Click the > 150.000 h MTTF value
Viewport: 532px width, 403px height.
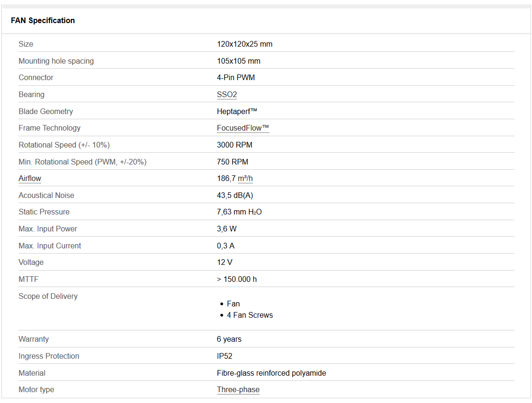[x=237, y=280]
